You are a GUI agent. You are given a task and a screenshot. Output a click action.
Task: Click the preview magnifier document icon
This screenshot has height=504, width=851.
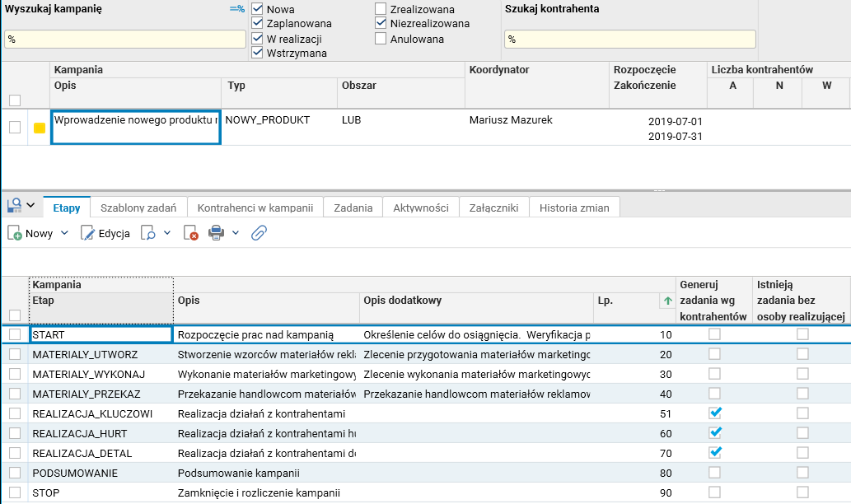(147, 234)
